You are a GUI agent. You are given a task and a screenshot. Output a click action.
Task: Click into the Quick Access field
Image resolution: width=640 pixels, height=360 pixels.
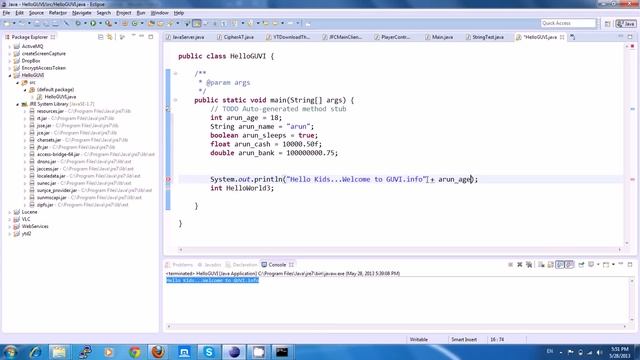(x=568, y=23)
